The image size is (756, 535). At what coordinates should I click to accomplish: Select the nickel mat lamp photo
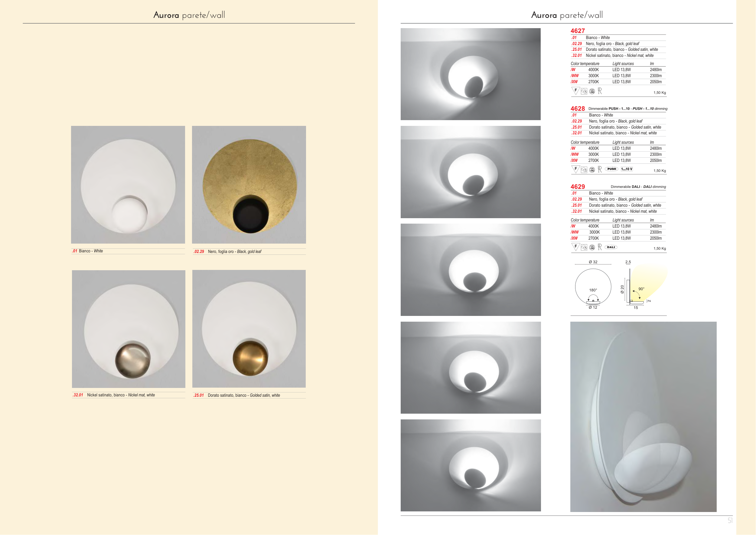pos(129,329)
